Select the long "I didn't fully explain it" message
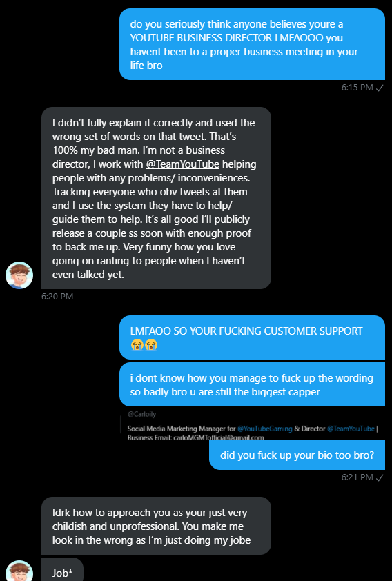 [x=157, y=198]
